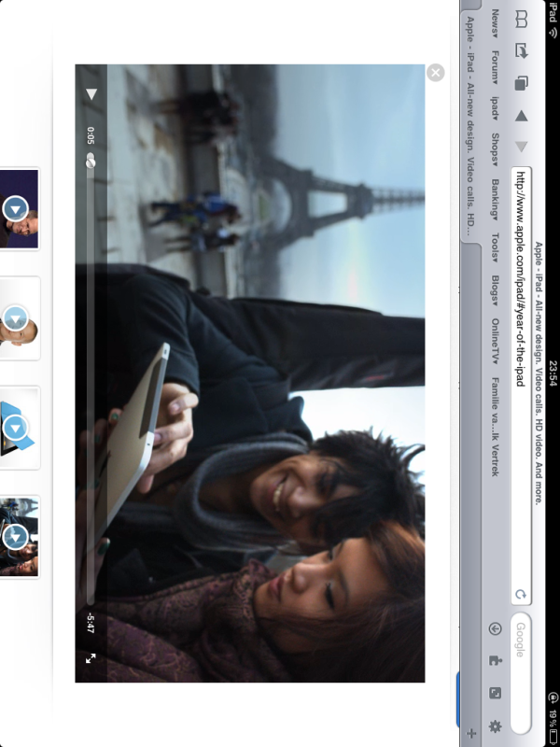Tap the share/export page icon
The height and width of the screenshot is (747, 560).
pyautogui.click(x=522, y=51)
